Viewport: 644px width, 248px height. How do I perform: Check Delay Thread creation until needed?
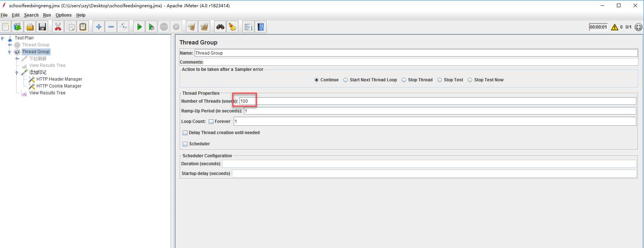coord(185,133)
